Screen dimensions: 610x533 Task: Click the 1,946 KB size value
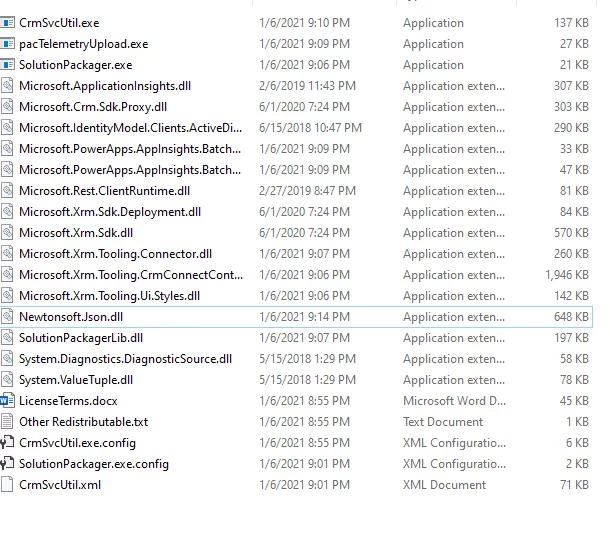point(567,275)
